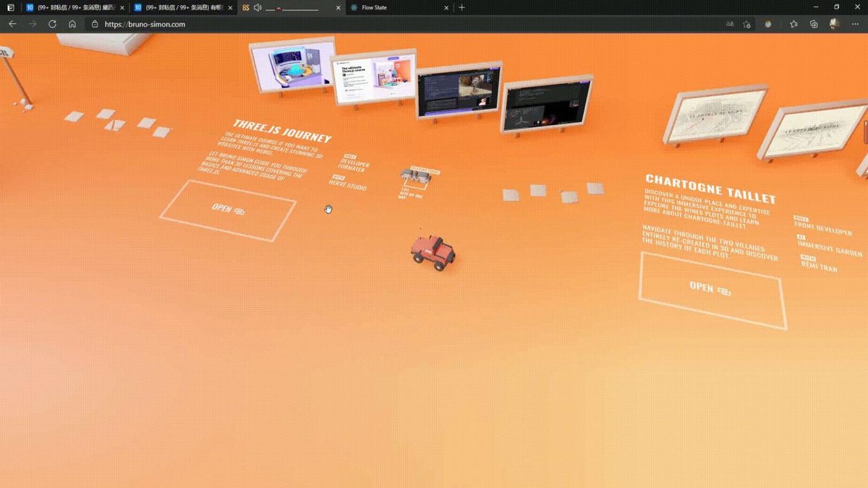The height and width of the screenshot is (488, 868).
Task: Click the Herve Studio text
Action: (348, 185)
